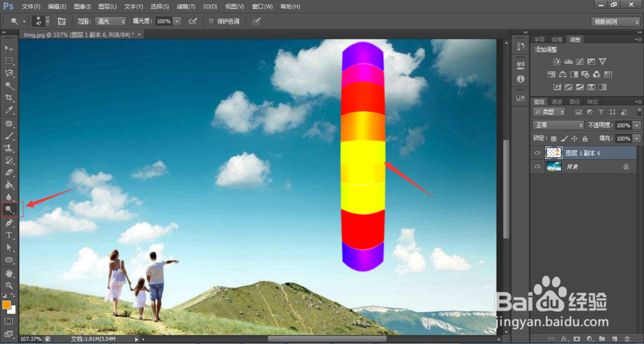Select the Hand tool
This screenshot has width=644, height=344.
(x=9, y=273)
